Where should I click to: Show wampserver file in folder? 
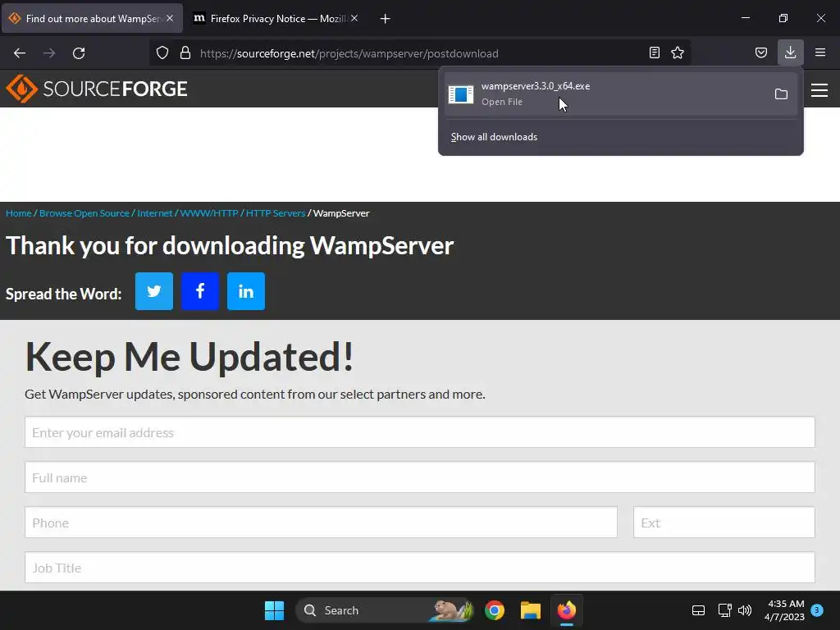(781, 94)
